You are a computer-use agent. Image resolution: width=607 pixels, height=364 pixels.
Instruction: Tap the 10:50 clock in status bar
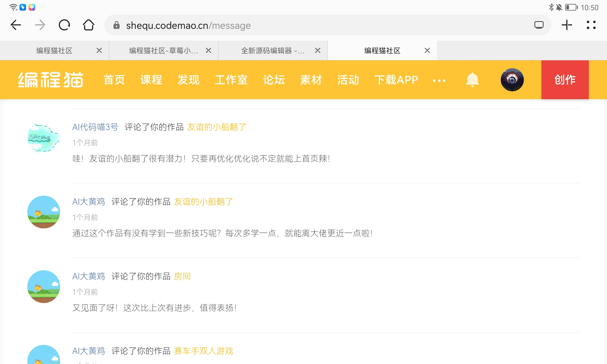tap(589, 8)
